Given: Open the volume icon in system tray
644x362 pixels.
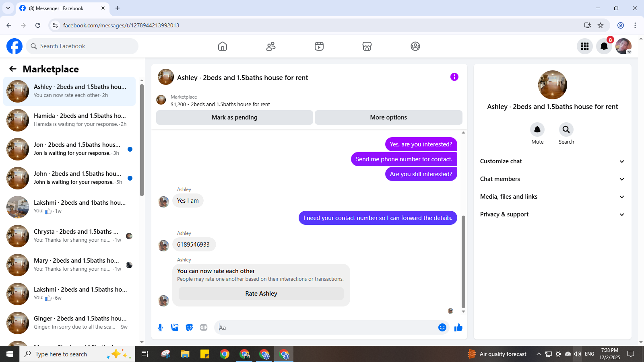Looking at the screenshot, I should click(578, 354).
